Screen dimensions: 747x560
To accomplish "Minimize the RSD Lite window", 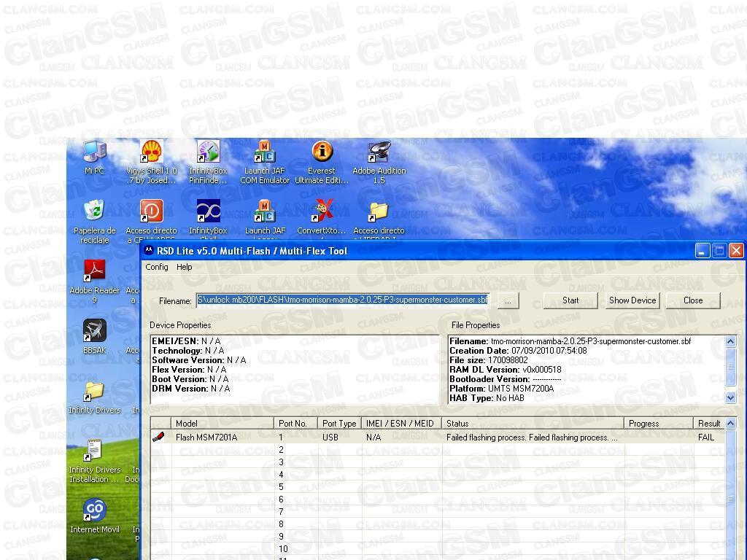I will coord(703,251).
